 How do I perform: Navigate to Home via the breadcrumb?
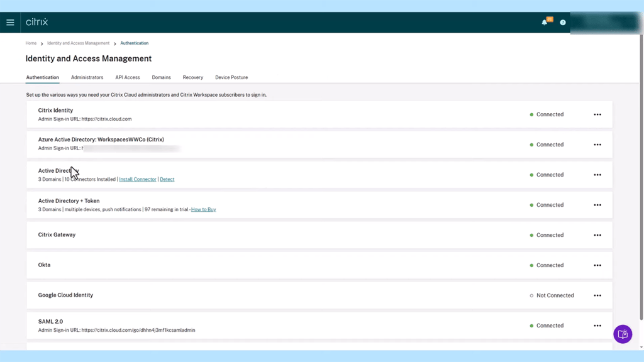[31, 43]
